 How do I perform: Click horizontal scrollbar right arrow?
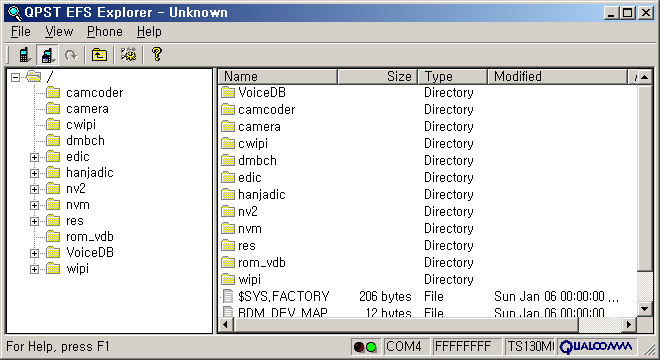tap(629, 325)
